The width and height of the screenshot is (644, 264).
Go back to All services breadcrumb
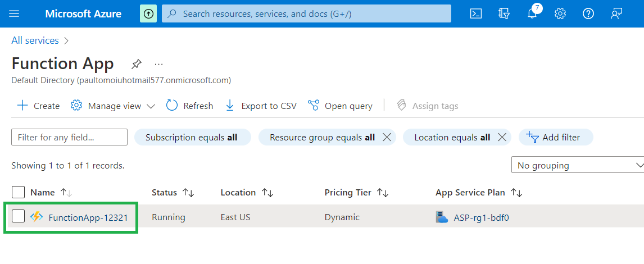click(35, 40)
